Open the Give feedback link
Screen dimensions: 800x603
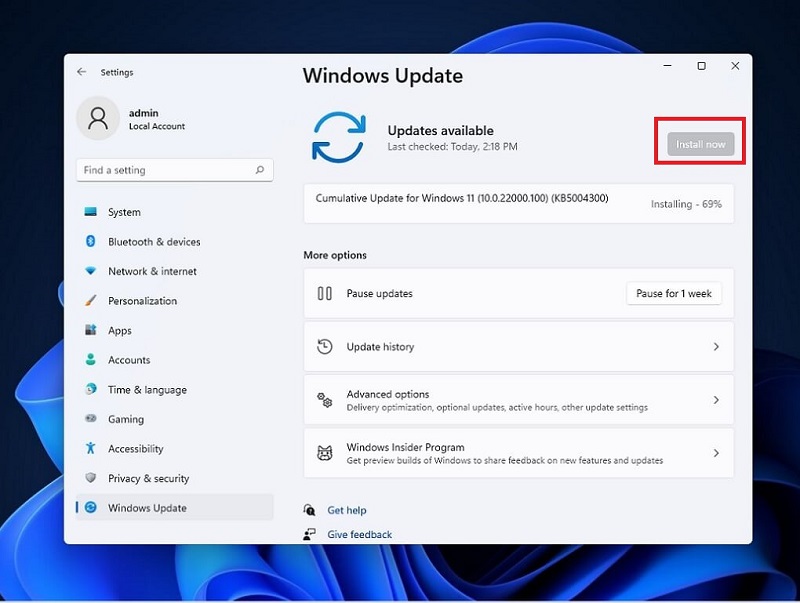[x=360, y=534]
